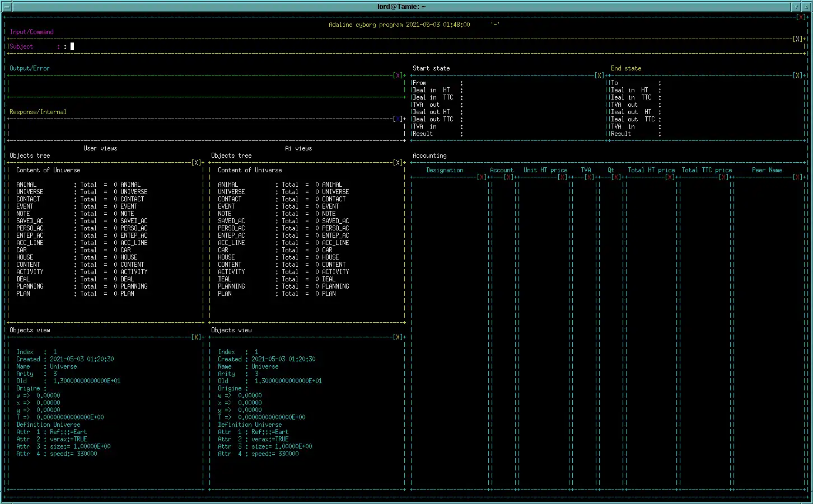Close the User views Objects tree panel
This screenshot has width=813, height=504.
point(196,163)
